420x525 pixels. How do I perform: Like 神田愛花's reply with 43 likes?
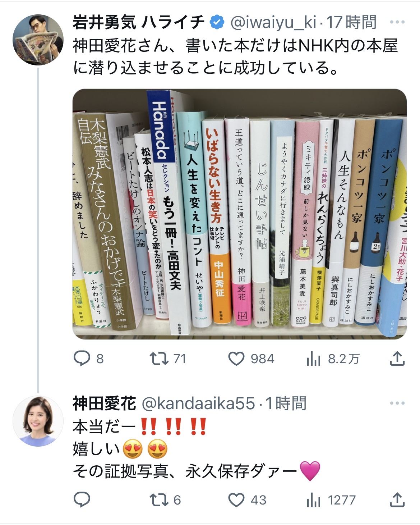pyautogui.click(x=236, y=500)
